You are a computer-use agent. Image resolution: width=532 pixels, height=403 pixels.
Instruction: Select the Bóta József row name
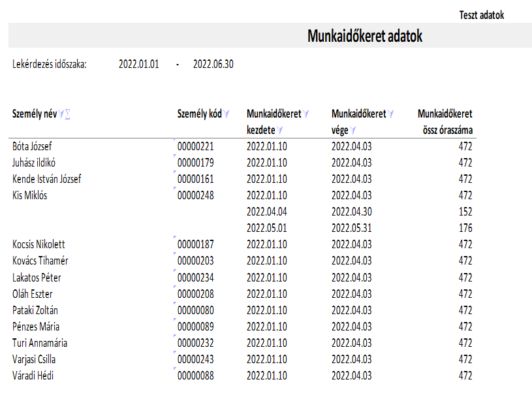click(x=32, y=146)
